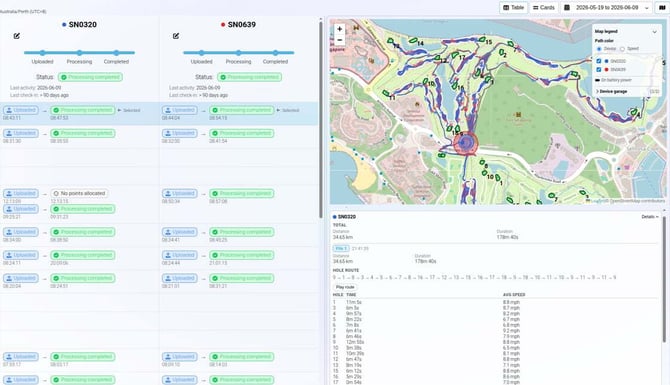Click SN0639 Uploaded badge at 08:50:34
The height and width of the screenshot is (385, 670).
coord(180,194)
